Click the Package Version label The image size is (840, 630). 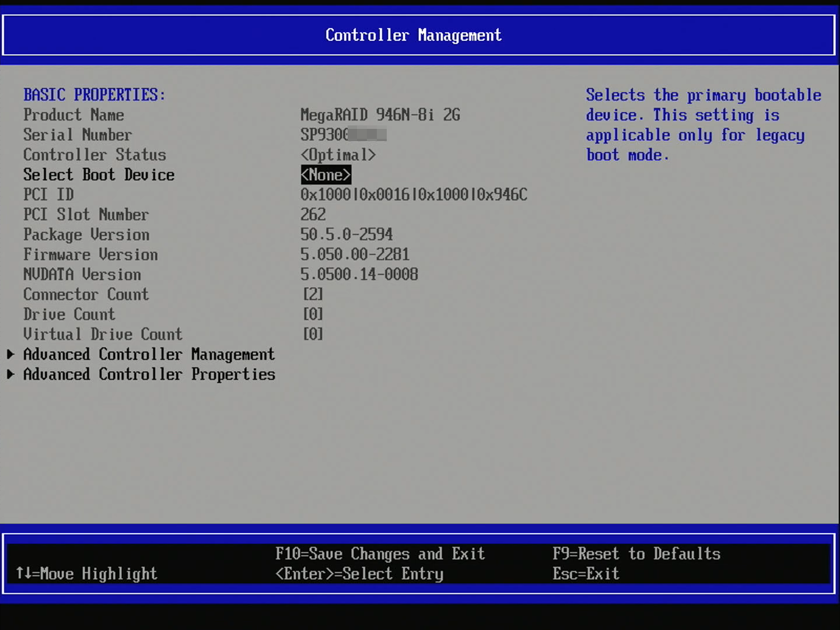pyautogui.click(x=86, y=235)
